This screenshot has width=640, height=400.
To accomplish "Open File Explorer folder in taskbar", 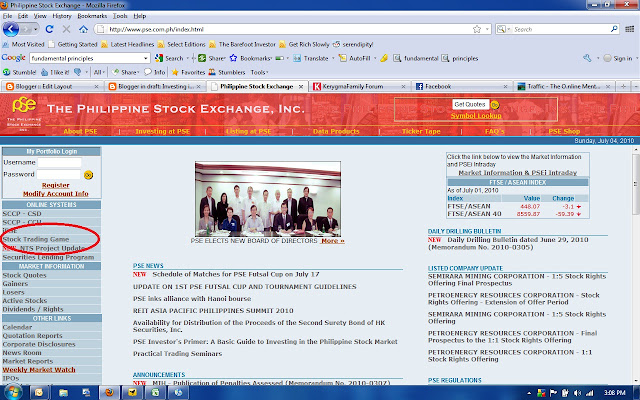I will click(63, 393).
